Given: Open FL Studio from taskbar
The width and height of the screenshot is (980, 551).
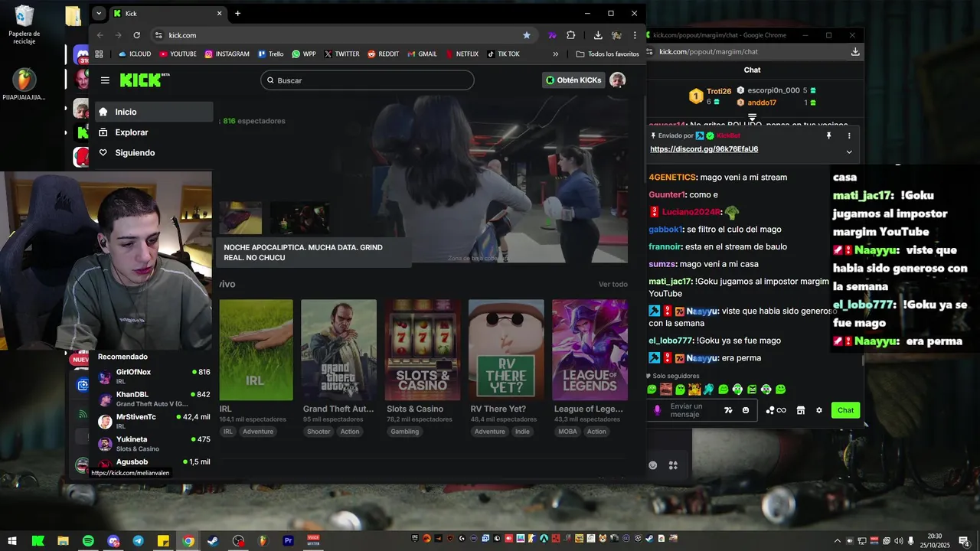Looking at the screenshot, I should click(263, 541).
